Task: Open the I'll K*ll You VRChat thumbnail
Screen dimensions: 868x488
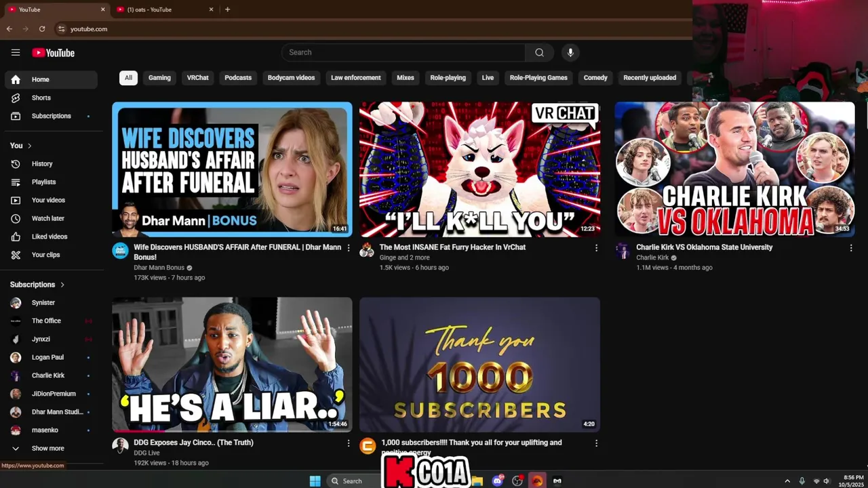Action: [479, 169]
